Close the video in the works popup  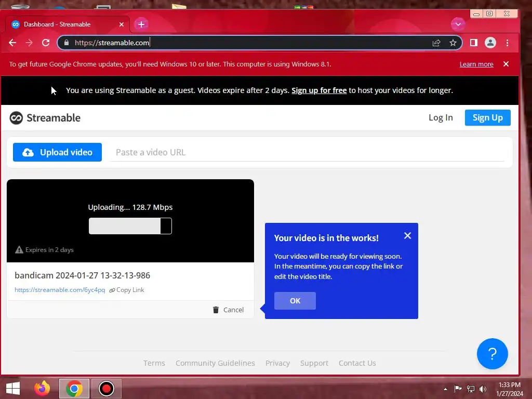[x=407, y=236]
